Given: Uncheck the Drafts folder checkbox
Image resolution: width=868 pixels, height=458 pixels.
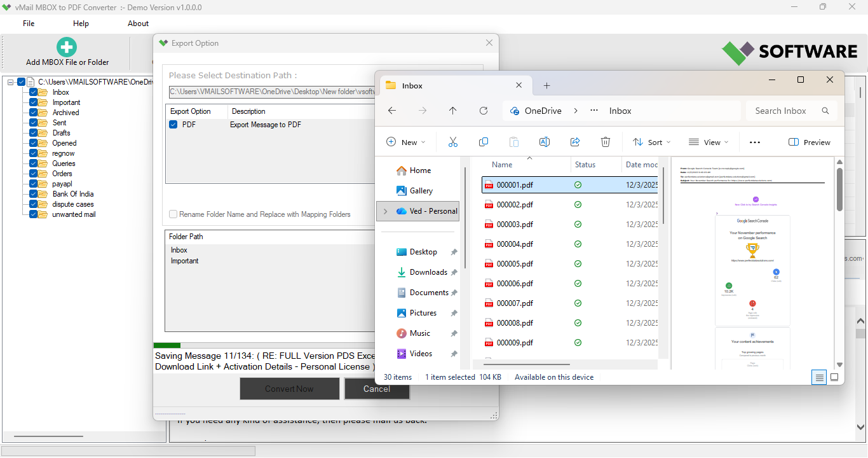Looking at the screenshot, I should 34,132.
